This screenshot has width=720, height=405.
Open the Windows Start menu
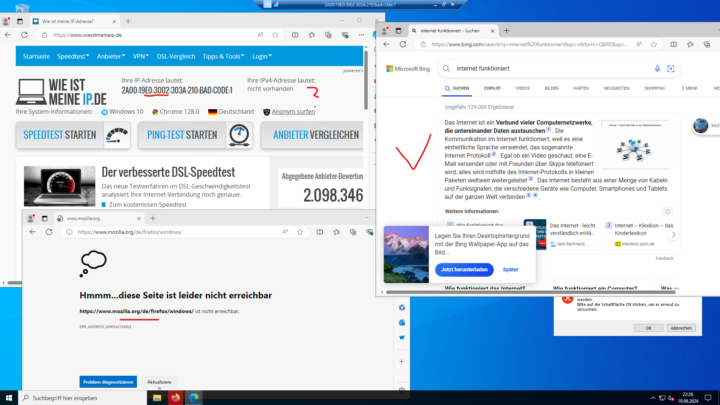tap(9, 398)
